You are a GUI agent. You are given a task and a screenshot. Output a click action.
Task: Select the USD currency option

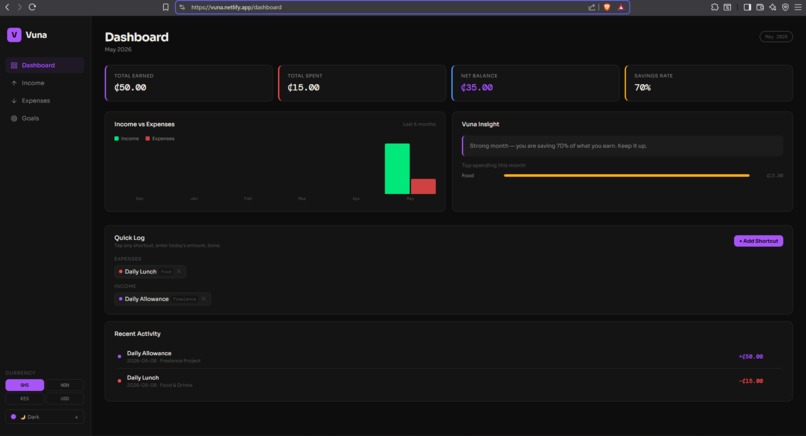pos(65,398)
